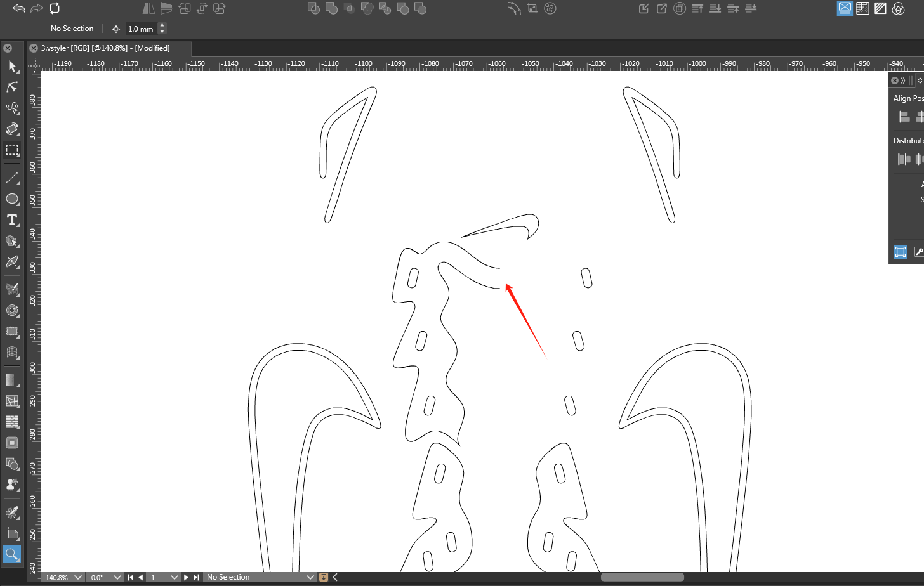Open the 0.0° rotation angle dropdown
Image resolution: width=924 pixels, height=586 pixels.
coord(117,577)
